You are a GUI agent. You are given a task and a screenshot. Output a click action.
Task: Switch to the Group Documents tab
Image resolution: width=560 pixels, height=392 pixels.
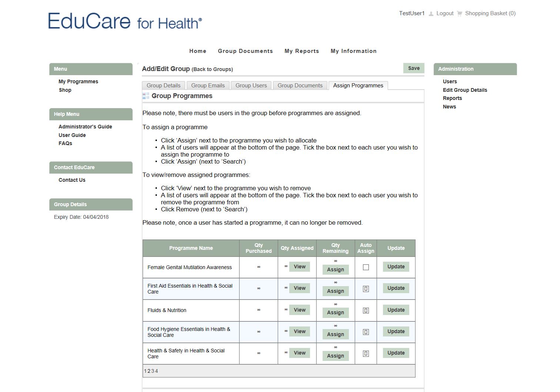click(300, 86)
